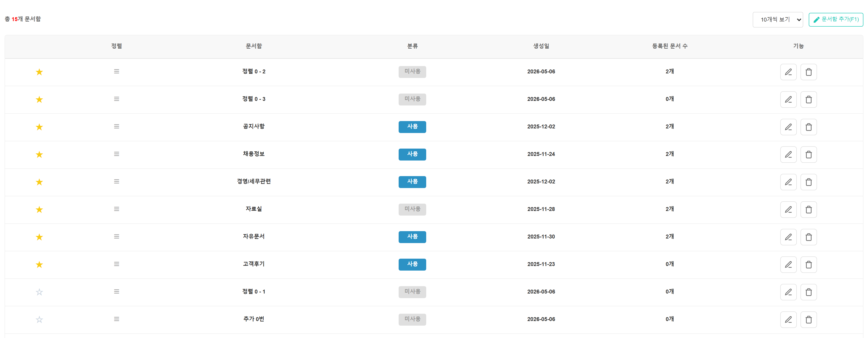Delete the 고객후기 document box
The height and width of the screenshot is (338, 868).
click(x=808, y=265)
